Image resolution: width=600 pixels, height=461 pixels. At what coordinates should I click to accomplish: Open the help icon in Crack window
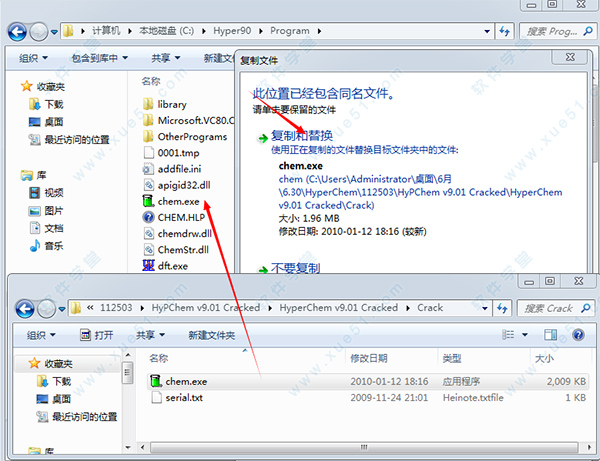[x=578, y=335]
